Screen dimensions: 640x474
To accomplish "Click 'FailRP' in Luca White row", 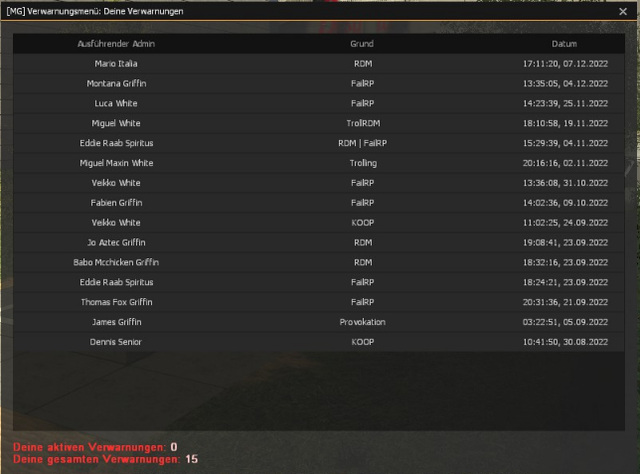I will 362,103.
